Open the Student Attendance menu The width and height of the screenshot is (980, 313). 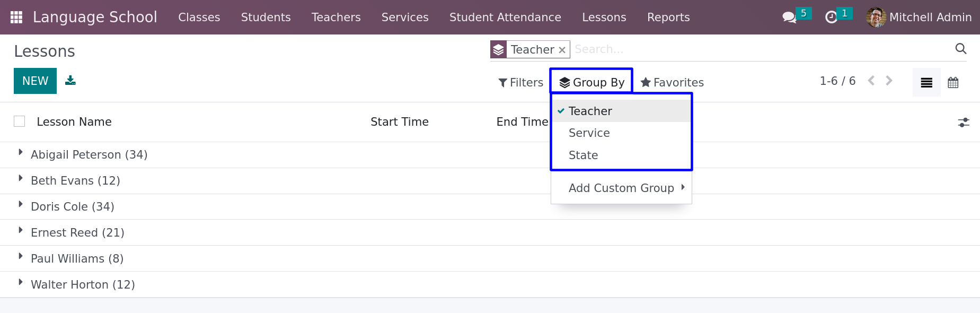pyautogui.click(x=505, y=17)
